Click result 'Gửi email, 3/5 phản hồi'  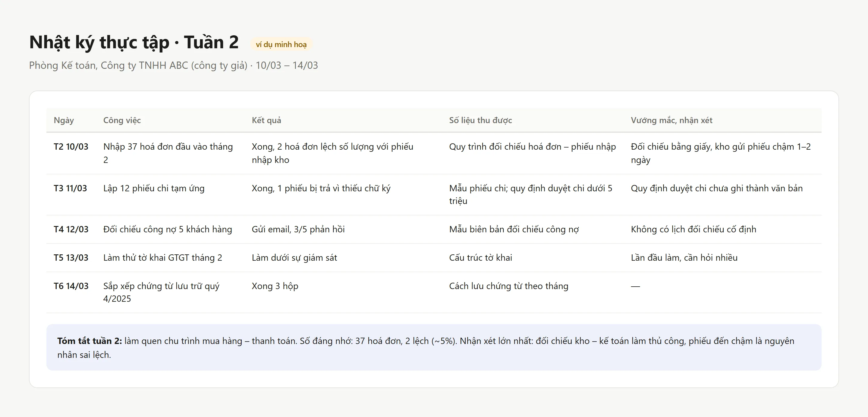coord(298,229)
